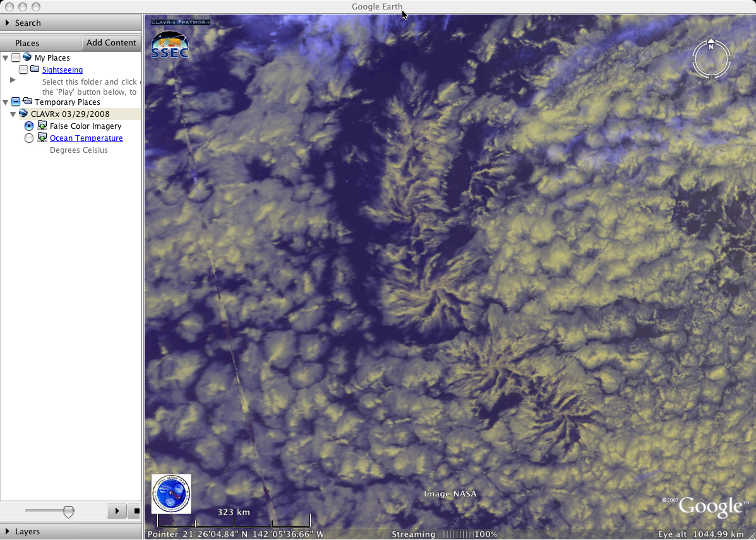756x540 pixels.
Task: Select Ocean Temperature radio button
Action: pos(29,138)
